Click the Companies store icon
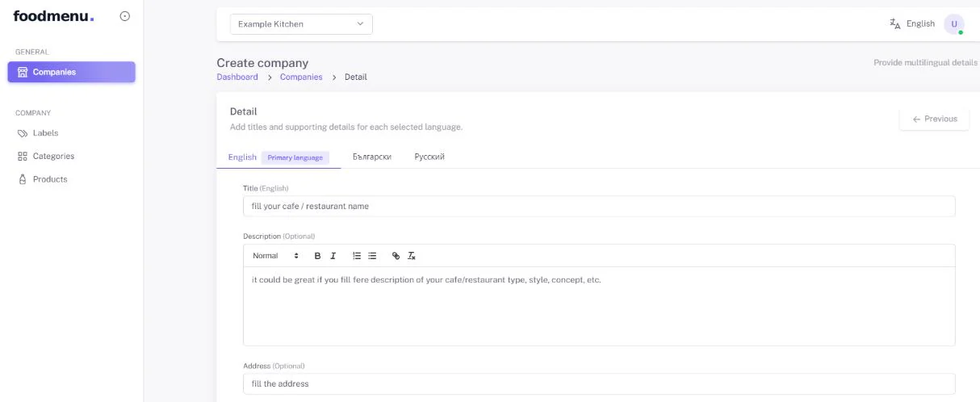Viewport: 980px width, 402px height. point(23,72)
